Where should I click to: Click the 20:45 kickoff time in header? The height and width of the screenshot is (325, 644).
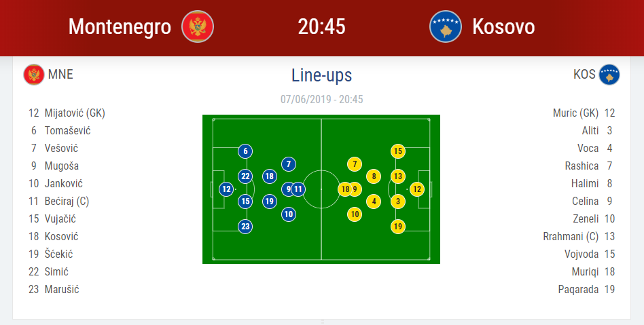coord(321,26)
